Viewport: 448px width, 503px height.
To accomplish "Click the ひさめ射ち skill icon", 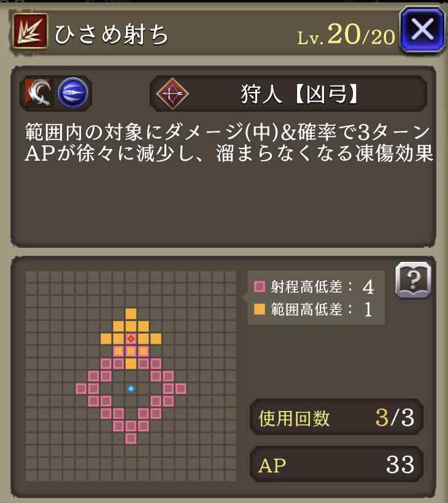I will tap(31, 31).
